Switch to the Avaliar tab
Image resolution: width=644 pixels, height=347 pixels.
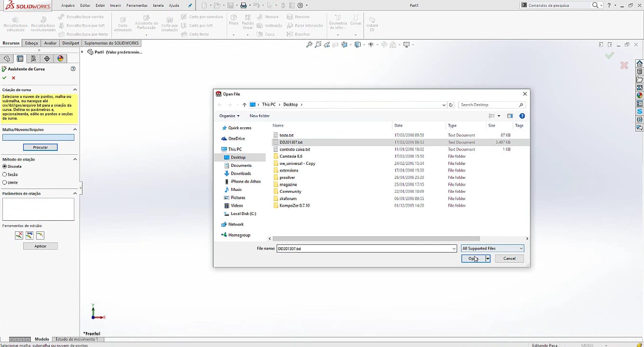(x=50, y=43)
